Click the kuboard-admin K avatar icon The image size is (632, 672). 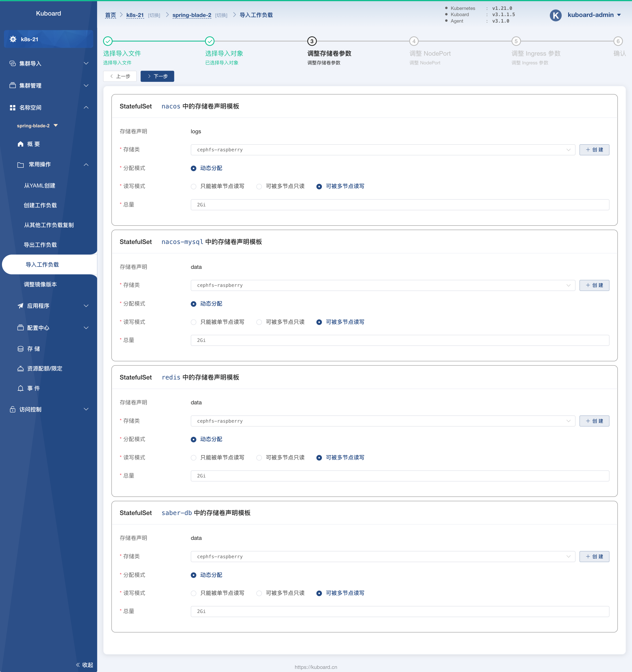pyautogui.click(x=556, y=15)
